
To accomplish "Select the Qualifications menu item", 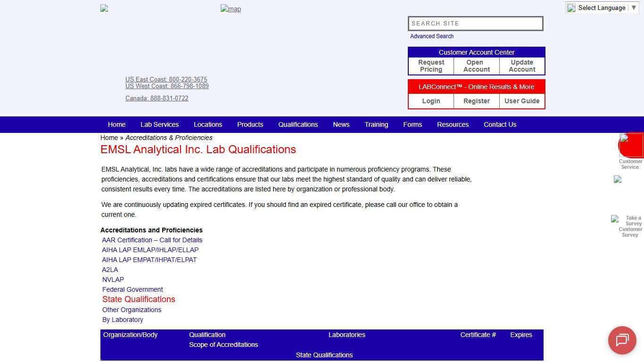I will tap(298, 124).
